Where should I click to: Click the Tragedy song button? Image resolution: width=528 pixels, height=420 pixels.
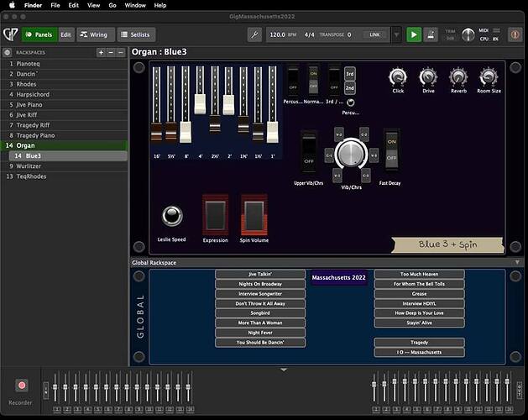pyautogui.click(x=419, y=343)
